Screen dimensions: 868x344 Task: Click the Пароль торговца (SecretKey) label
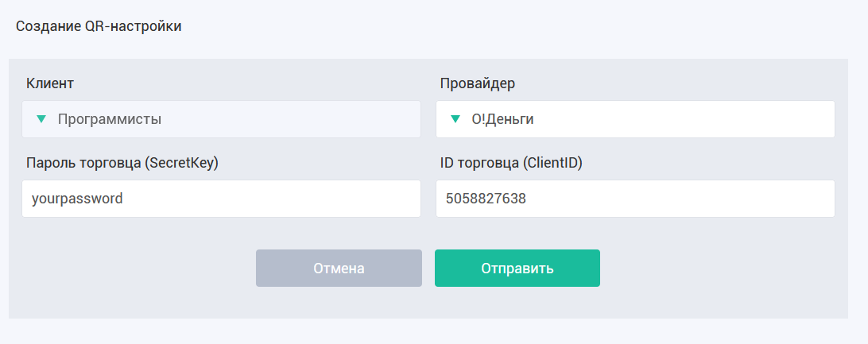tap(122, 163)
